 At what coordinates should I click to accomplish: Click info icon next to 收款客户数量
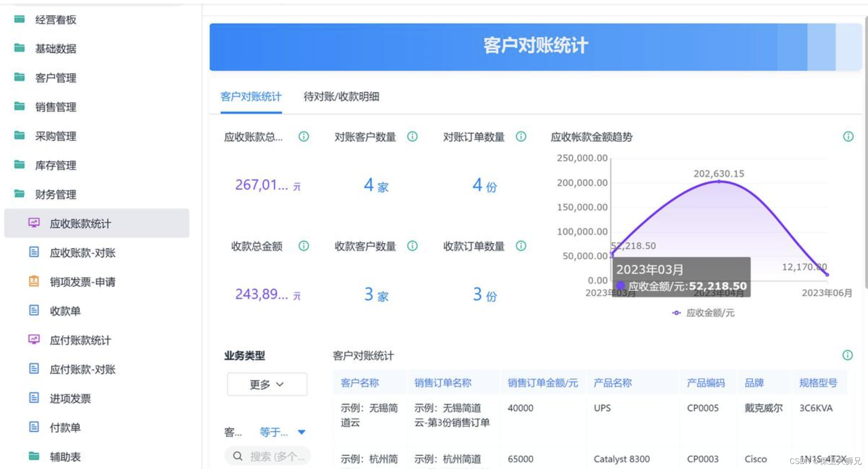point(412,246)
